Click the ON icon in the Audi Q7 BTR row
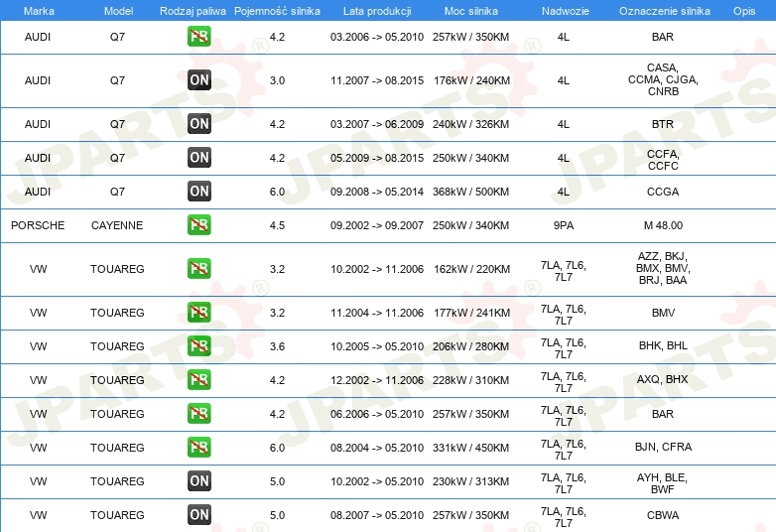This screenshot has width=776, height=532. [x=199, y=124]
